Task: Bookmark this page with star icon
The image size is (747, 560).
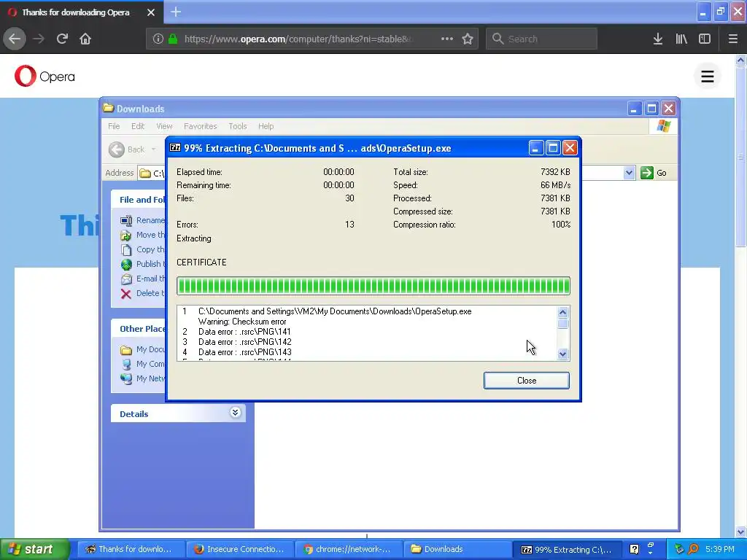Action: pyautogui.click(x=468, y=39)
